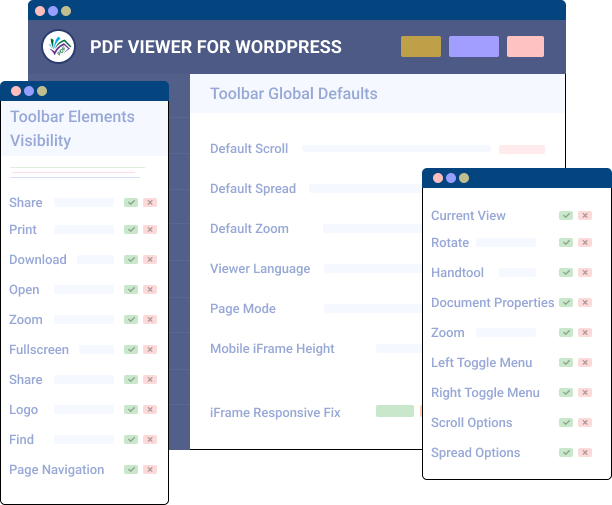Screen dimensions: 612x505
Task: Click the Viewer Language field
Action: (373, 269)
